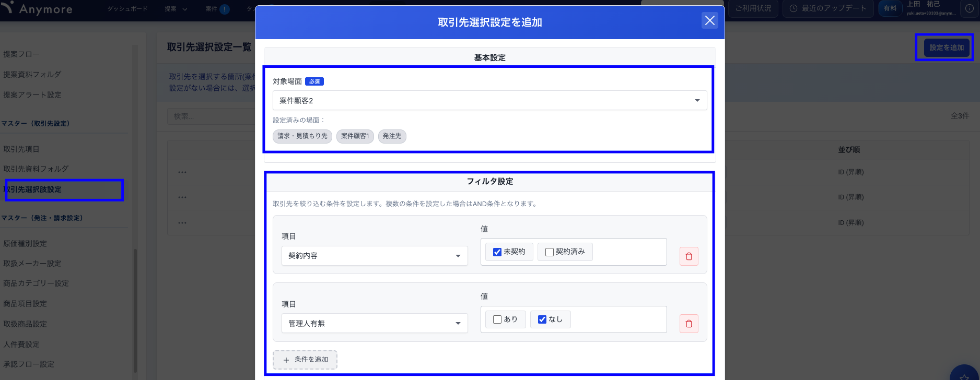Open 人件費設定 in sidebar
Viewport: 980px width, 380px height.
pos(21,345)
